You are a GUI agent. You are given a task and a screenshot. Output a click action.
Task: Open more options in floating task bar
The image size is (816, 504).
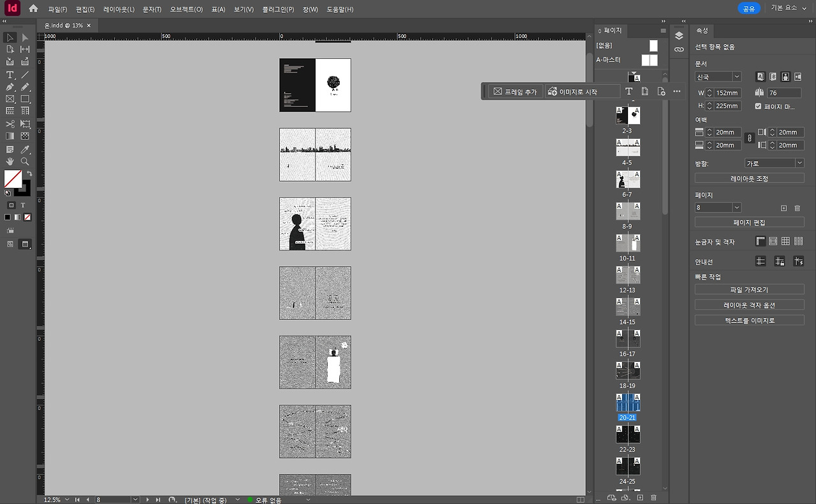click(677, 92)
